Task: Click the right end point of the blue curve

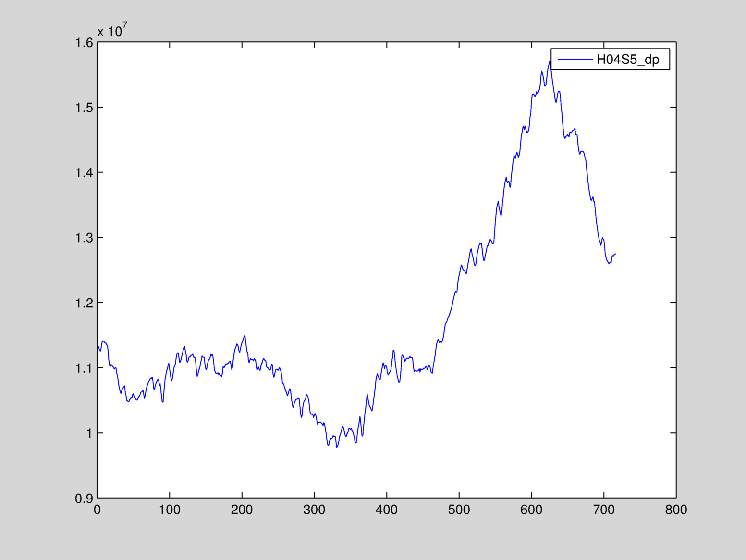Action: (x=616, y=254)
